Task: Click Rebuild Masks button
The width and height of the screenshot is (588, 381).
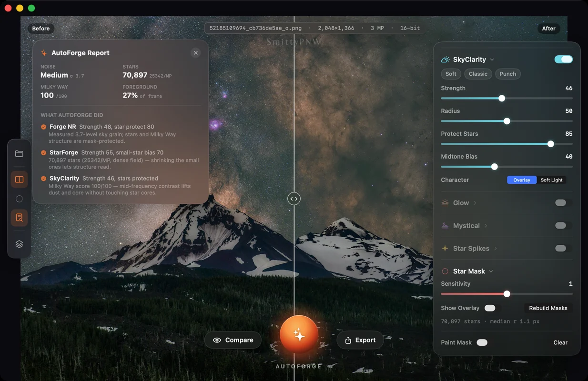Action: [x=548, y=308]
